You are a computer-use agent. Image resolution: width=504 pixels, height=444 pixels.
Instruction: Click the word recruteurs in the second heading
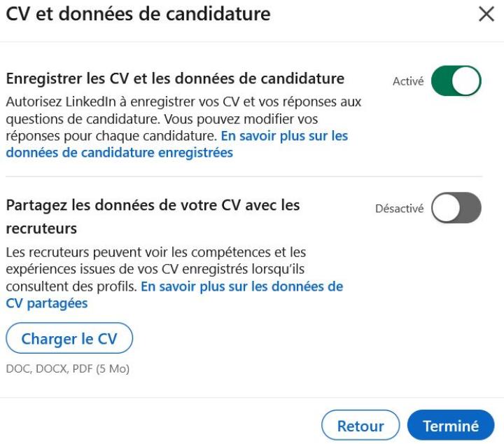(x=41, y=228)
